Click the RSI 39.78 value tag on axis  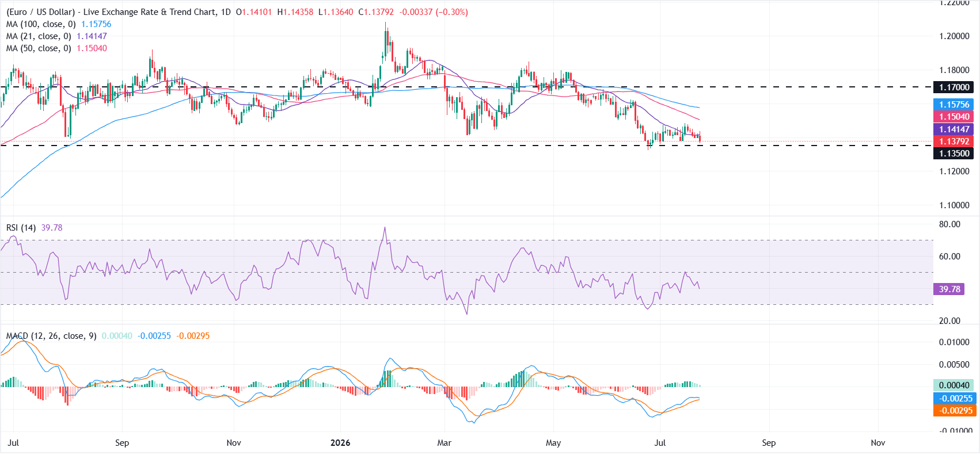tap(949, 289)
